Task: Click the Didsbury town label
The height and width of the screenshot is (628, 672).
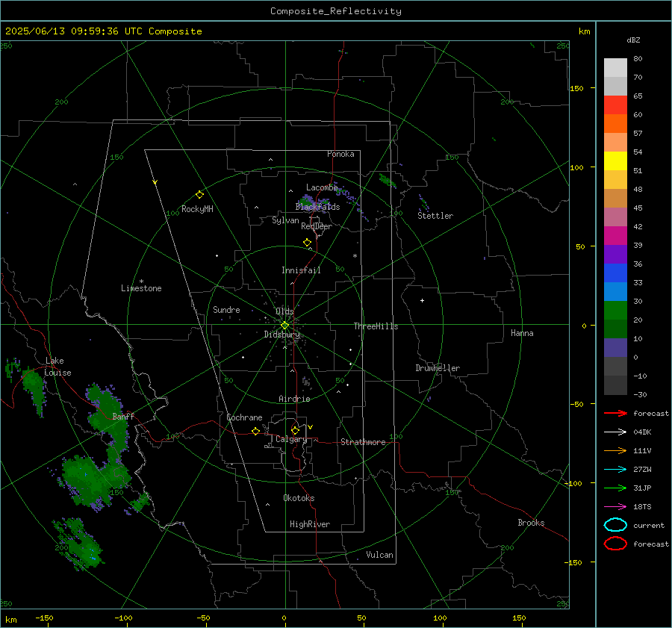Action: click(x=281, y=335)
